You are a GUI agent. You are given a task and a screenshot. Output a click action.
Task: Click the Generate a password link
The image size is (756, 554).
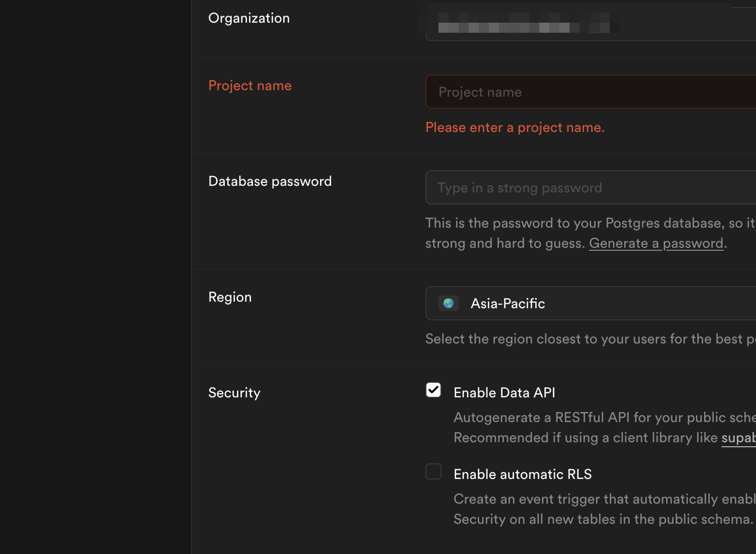tap(656, 243)
